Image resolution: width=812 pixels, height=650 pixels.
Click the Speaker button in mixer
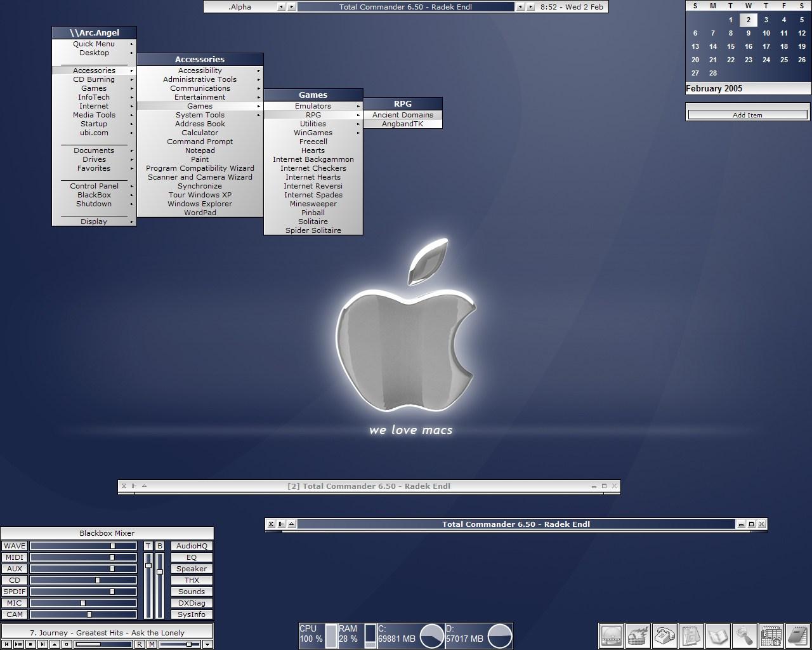(x=192, y=569)
